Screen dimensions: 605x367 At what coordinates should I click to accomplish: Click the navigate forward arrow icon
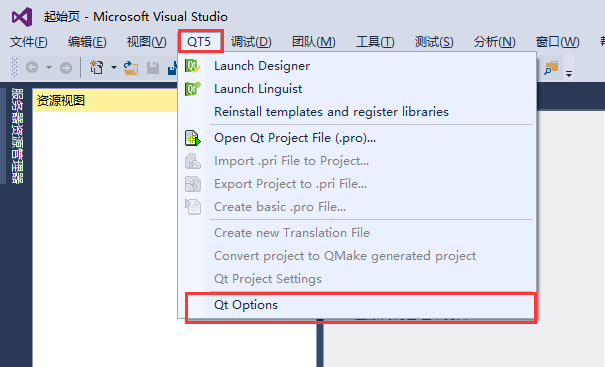coord(66,68)
